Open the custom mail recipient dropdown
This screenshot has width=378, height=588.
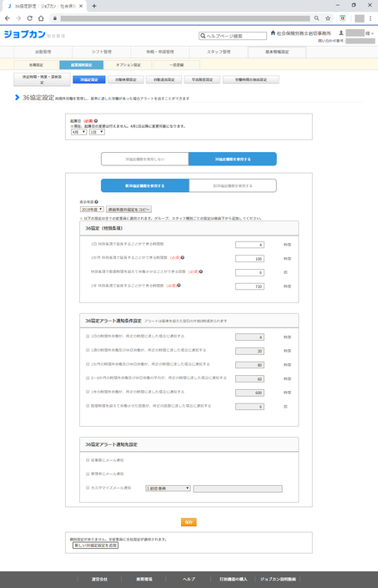pos(168,489)
